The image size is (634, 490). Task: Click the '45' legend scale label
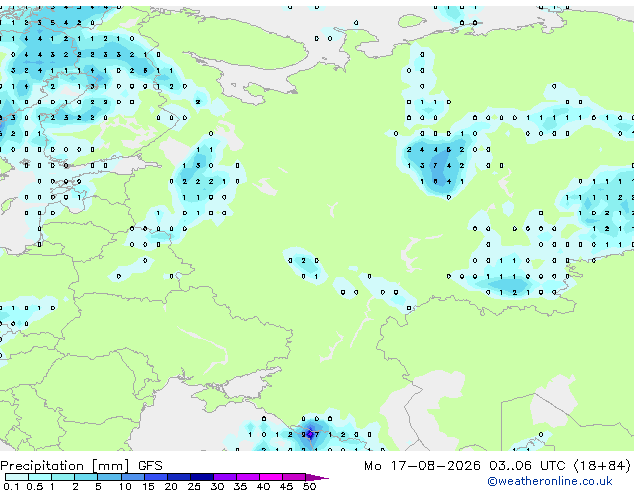[x=286, y=486]
